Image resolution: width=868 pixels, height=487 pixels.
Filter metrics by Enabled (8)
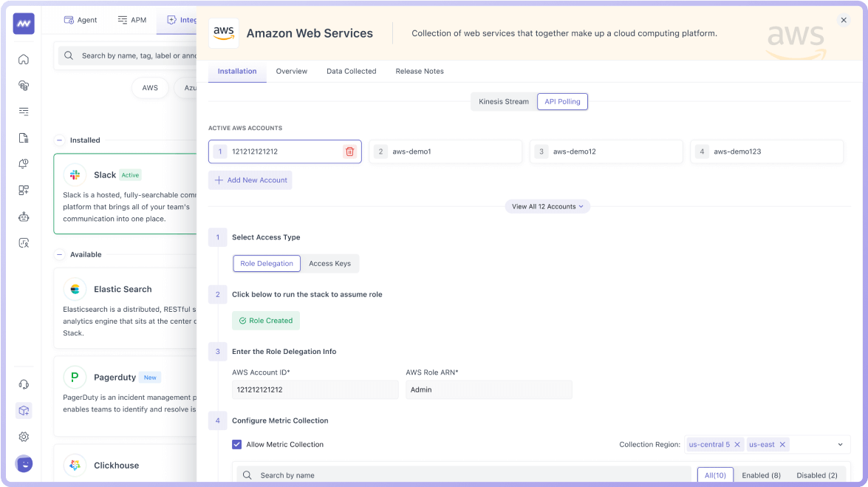tap(761, 475)
